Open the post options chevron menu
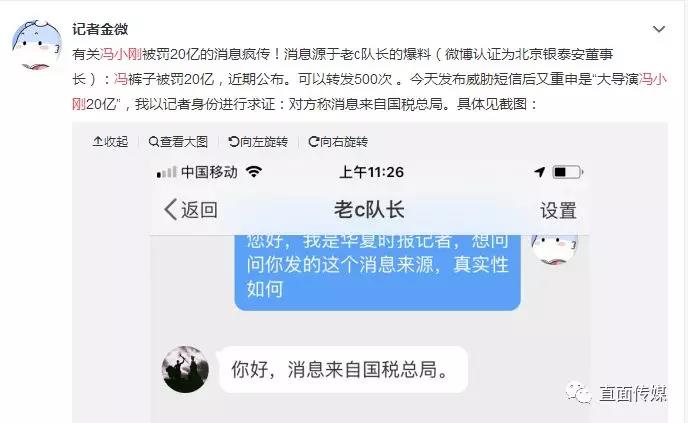Screen dimensions: 688x423 [x=659, y=29]
